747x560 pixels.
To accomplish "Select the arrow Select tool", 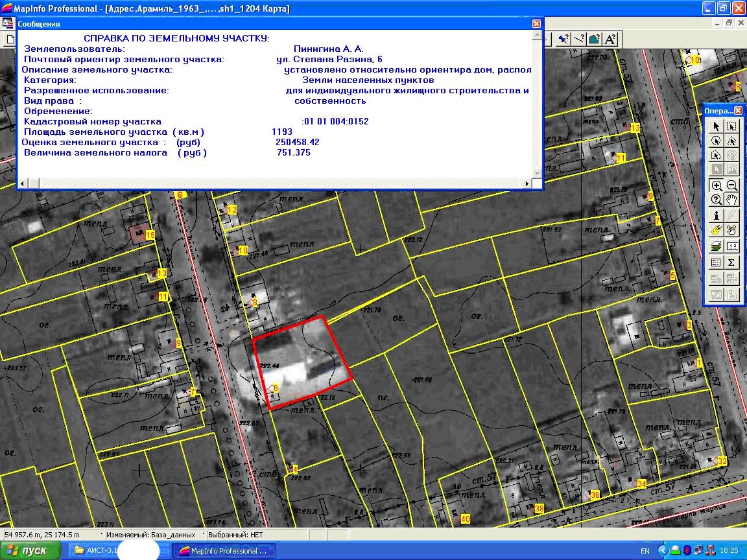I will pos(716,126).
